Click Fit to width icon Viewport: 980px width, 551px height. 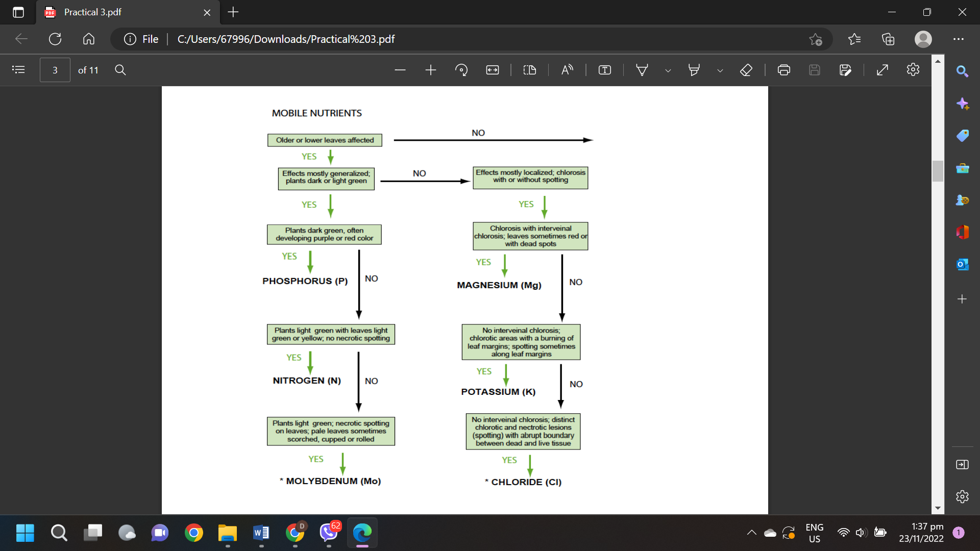(x=493, y=70)
